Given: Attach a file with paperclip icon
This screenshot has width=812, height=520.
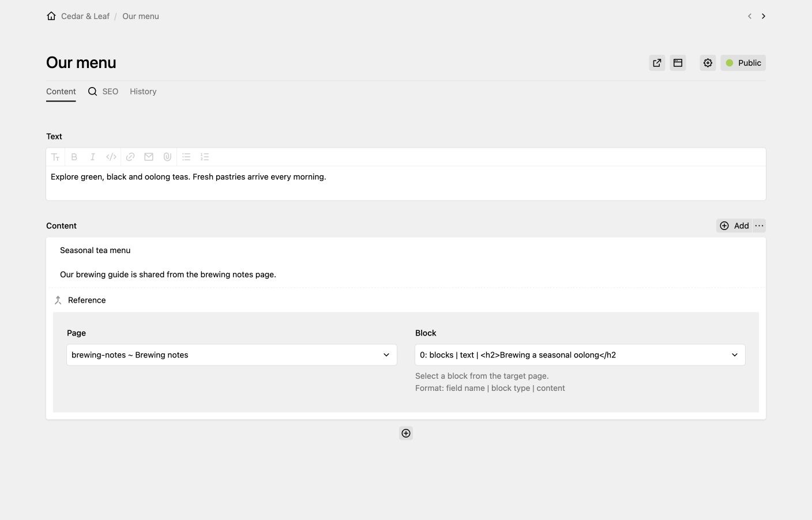Looking at the screenshot, I should (167, 157).
